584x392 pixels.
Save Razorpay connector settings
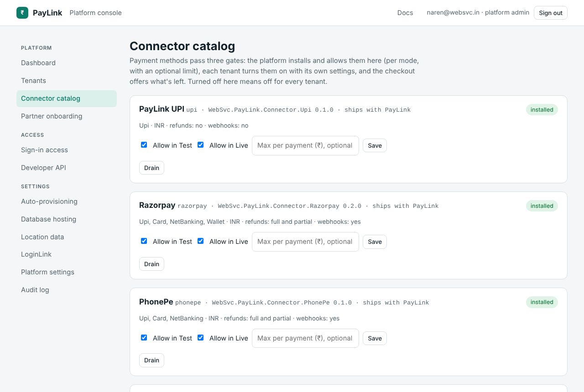click(375, 242)
